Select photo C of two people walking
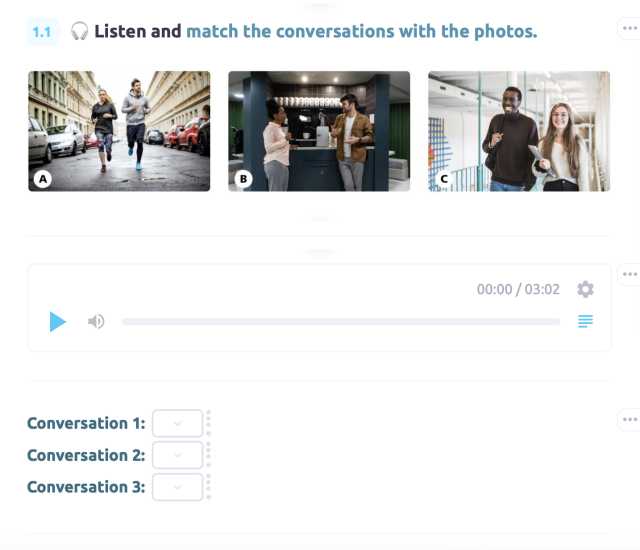Image resolution: width=640 pixels, height=550 pixels. 519,131
